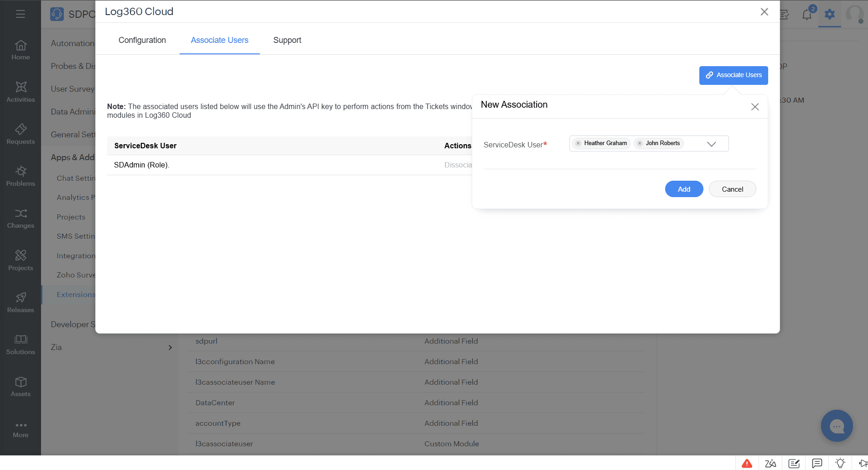Image resolution: width=868 pixels, height=470 pixels.
Task: Open the feedback chat bubble icon
Action: (816, 463)
